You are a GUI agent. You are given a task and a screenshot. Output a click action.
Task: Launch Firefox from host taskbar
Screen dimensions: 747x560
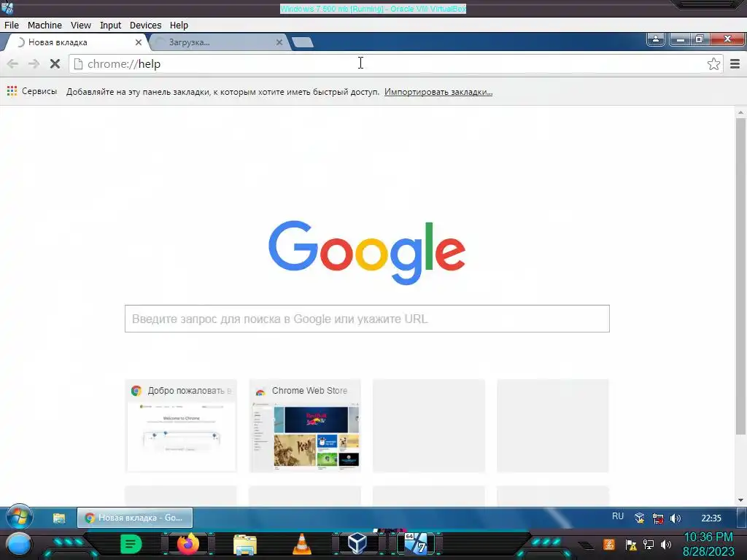coord(188,544)
